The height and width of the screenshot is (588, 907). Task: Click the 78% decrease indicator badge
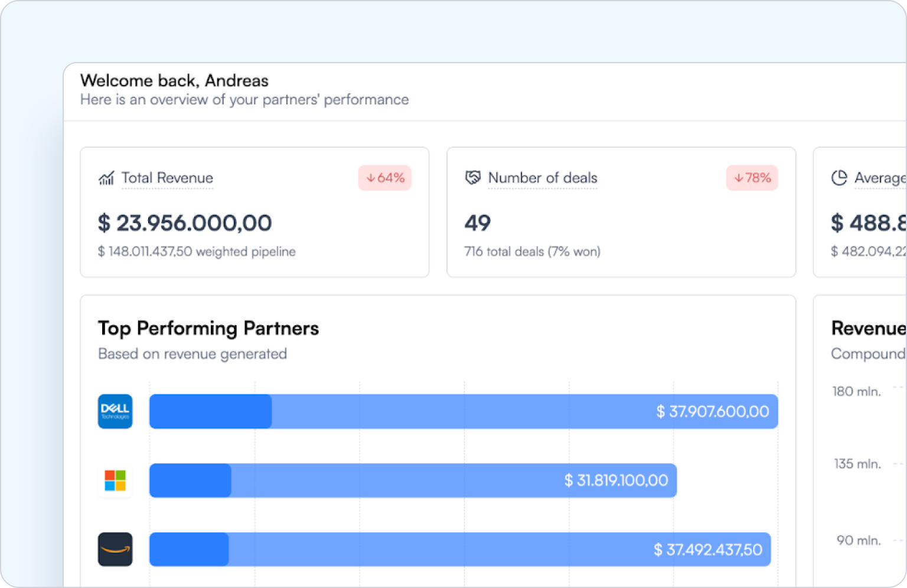click(752, 178)
